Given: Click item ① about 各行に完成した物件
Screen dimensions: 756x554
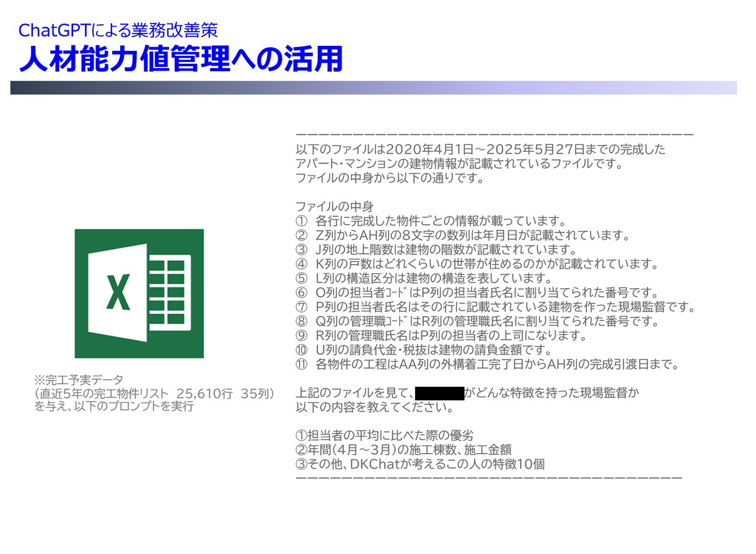Looking at the screenshot, I should (x=431, y=221).
